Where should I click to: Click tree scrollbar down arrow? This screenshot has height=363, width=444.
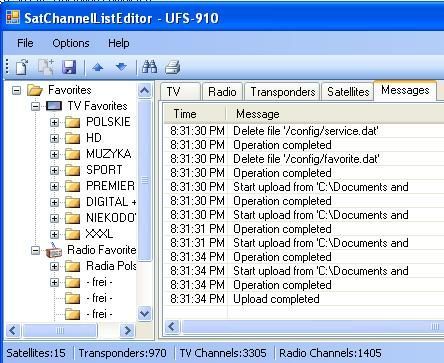point(145,313)
